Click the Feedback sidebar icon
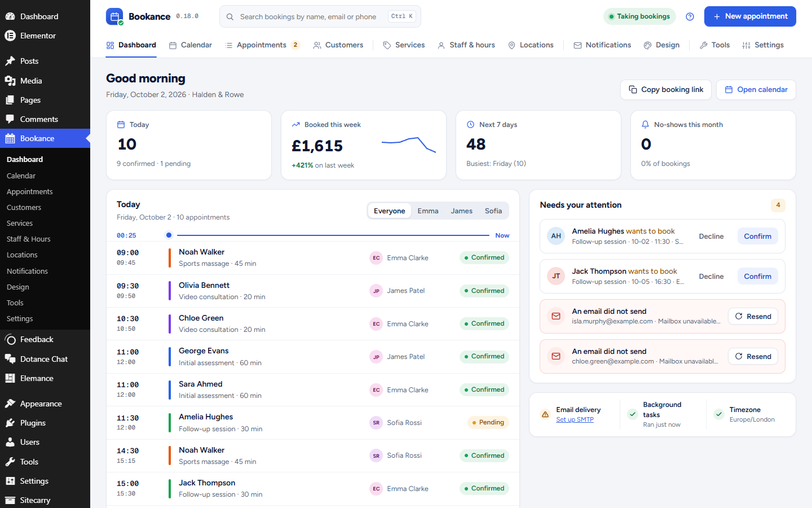Viewport: 812px width, 508px height. 10,339
